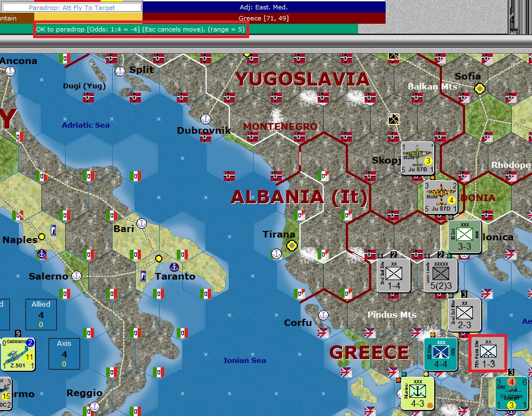
Task: Click the Naples major port anchor icon
Action: click(x=41, y=254)
